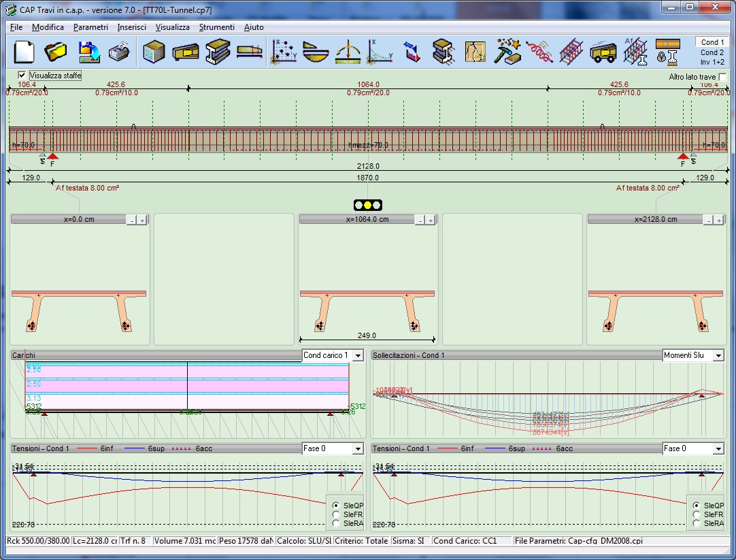Open the Aiuto menu
Screen dimensions: 736x560
[254, 27]
